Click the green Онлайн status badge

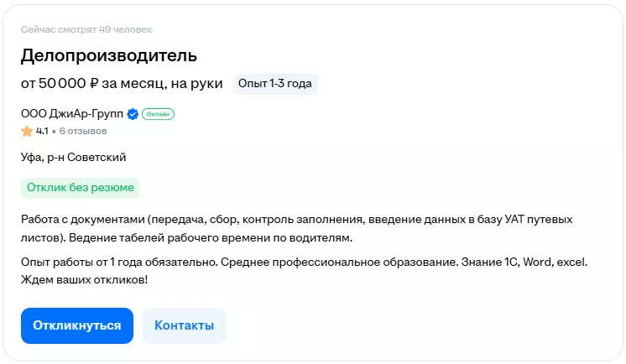pyautogui.click(x=158, y=114)
